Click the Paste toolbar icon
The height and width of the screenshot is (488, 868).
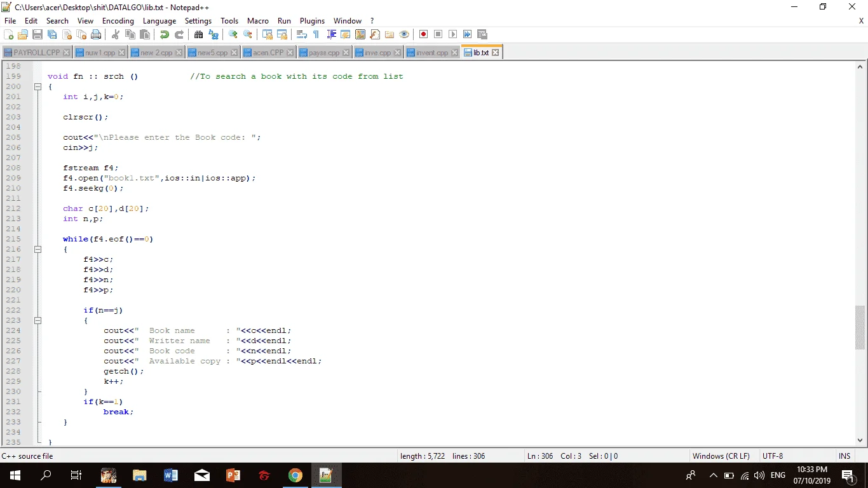pyautogui.click(x=145, y=34)
